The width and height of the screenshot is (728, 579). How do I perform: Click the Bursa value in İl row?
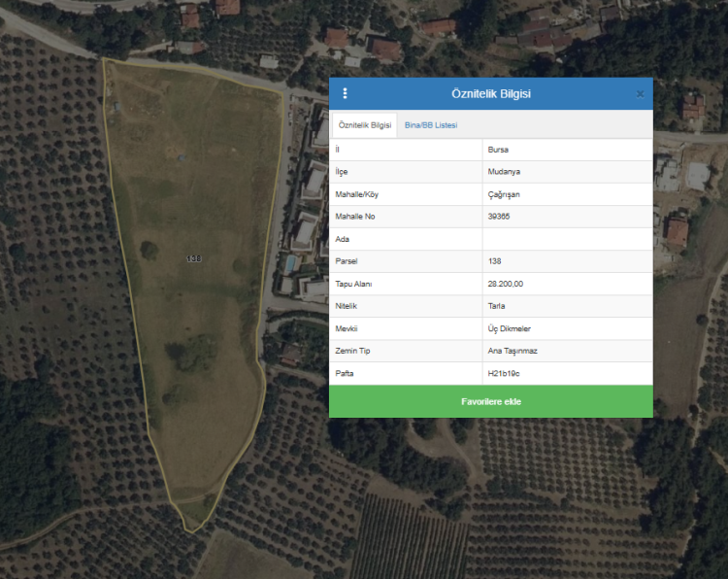498,150
